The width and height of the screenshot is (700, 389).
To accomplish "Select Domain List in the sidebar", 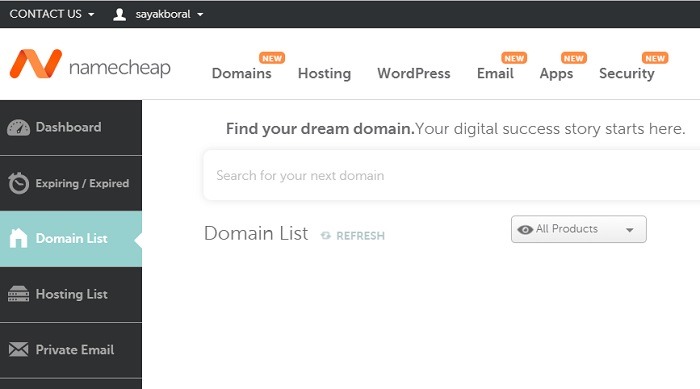I will pyautogui.click(x=71, y=239).
